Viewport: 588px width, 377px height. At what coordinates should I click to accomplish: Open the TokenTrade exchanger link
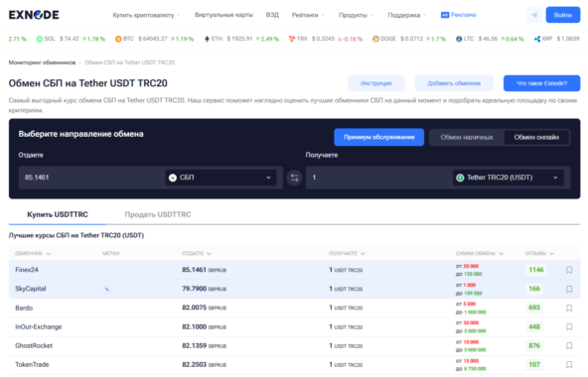(32, 365)
